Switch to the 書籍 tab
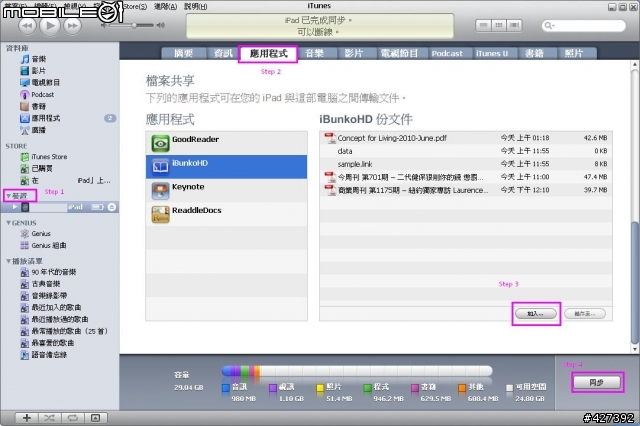The image size is (640, 426). click(534, 53)
